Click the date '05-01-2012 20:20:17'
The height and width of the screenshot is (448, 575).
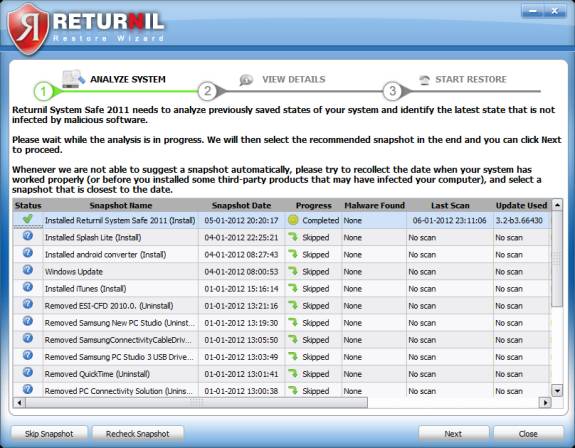pyautogui.click(x=241, y=220)
